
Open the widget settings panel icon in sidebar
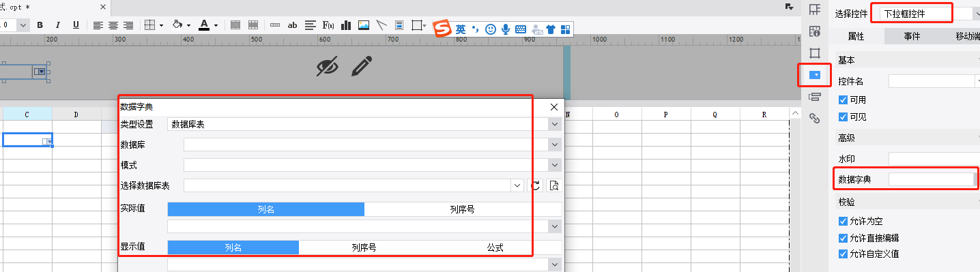[814, 74]
